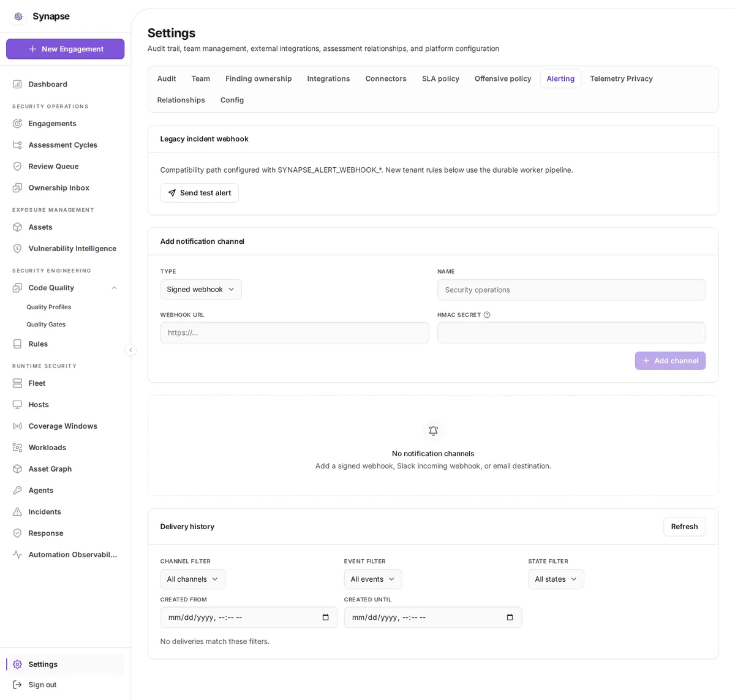This screenshot has width=735, height=700.
Task: Click the Dashboard sidebar icon
Action: (17, 84)
